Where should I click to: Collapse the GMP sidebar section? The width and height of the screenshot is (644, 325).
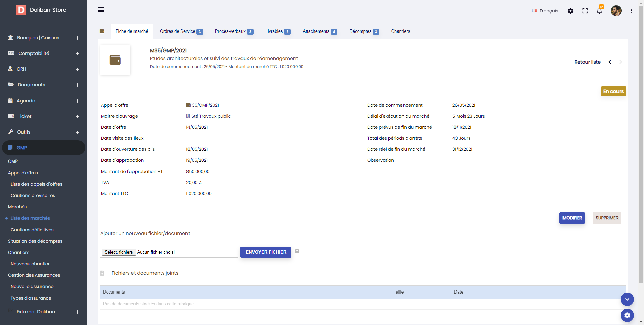(77, 148)
